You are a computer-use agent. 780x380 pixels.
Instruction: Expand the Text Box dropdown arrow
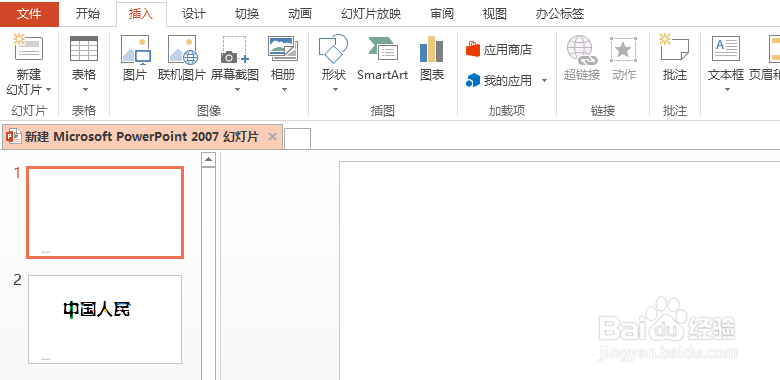(727, 90)
